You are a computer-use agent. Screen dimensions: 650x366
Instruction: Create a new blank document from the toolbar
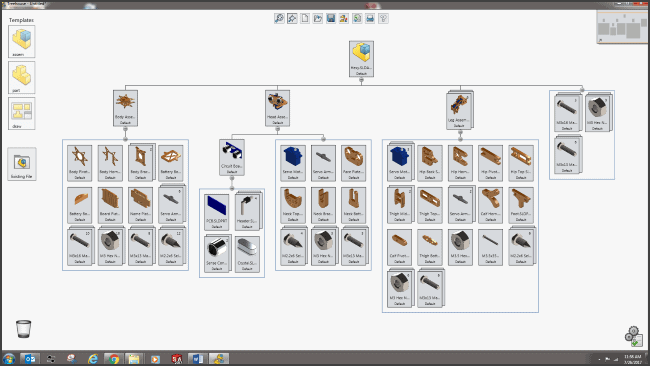click(305, 18)
